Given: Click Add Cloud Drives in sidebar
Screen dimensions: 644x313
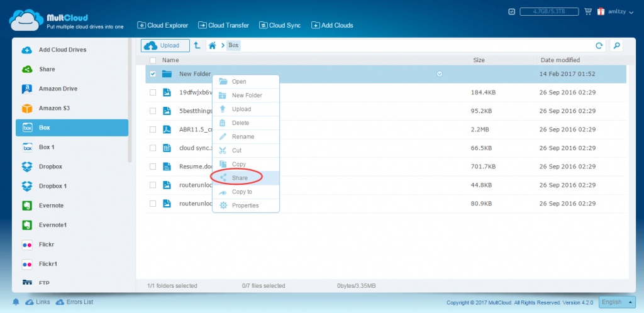Looking at the screenshot, I should 72,50.
